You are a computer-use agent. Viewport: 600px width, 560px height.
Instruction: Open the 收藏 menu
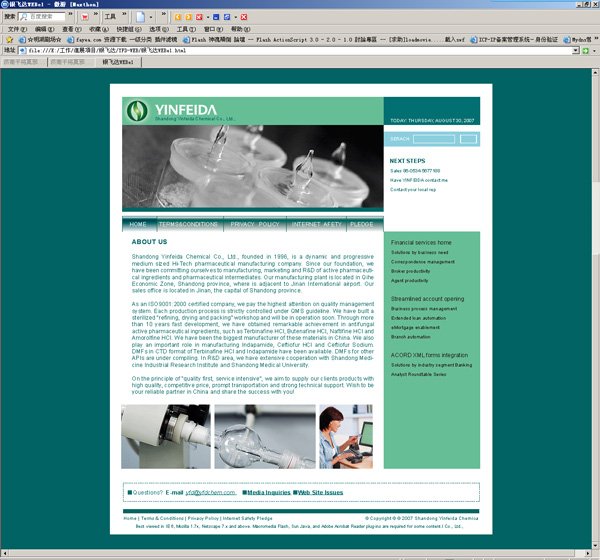[99, 29]
